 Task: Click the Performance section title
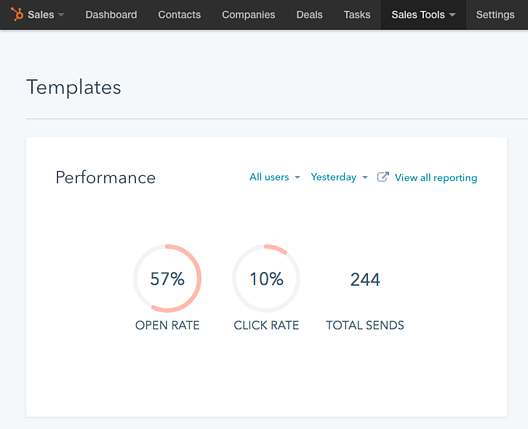[x=105, y=177]
